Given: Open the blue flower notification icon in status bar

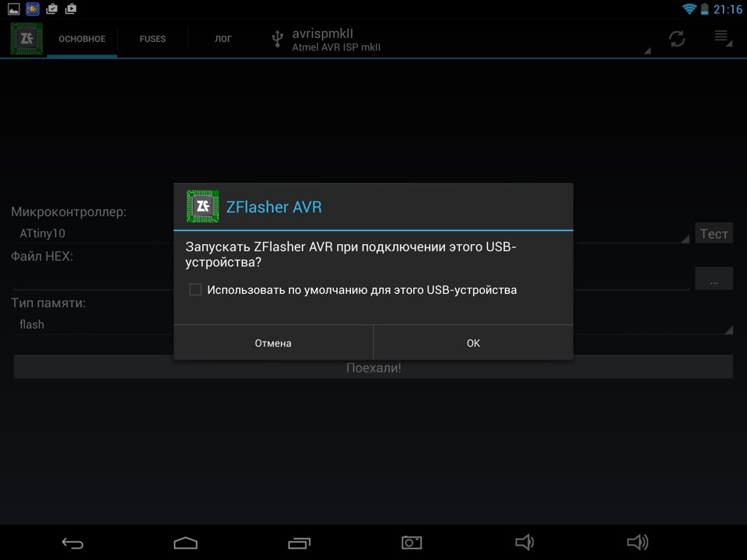Looking at the screenshot, I should coord(33,9).
